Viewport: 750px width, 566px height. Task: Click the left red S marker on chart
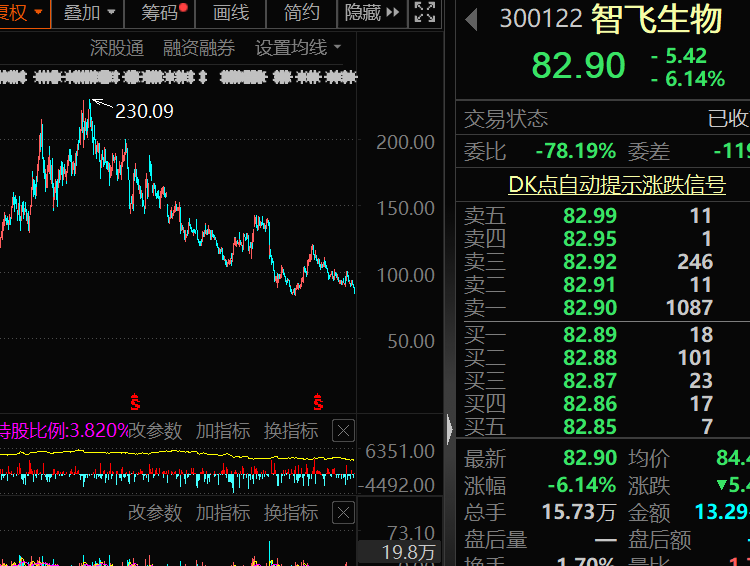[x=135, y=403]
